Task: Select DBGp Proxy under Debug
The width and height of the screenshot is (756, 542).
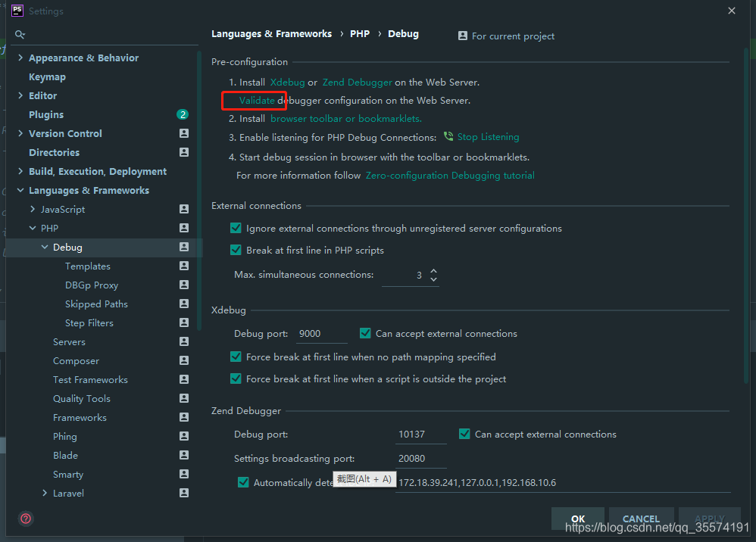Action: tap(92, 285)
